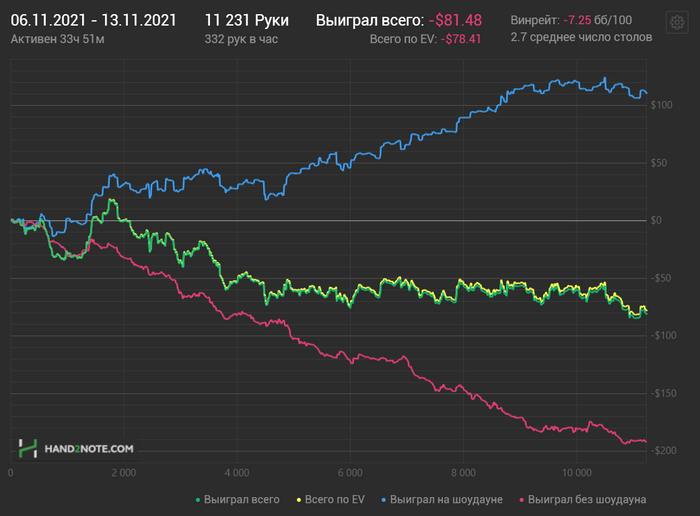Click the '2 000' x-axis label
This screenshot has width=700, height=516.
(x=124, y=473)
